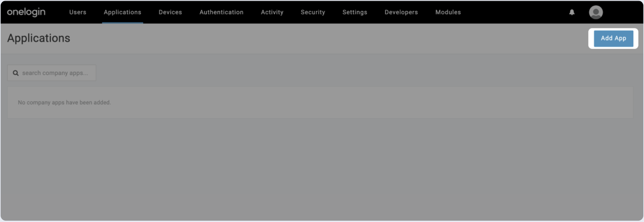Focus the search company apps field
The image size is (644, 222).
click(55, 73)
